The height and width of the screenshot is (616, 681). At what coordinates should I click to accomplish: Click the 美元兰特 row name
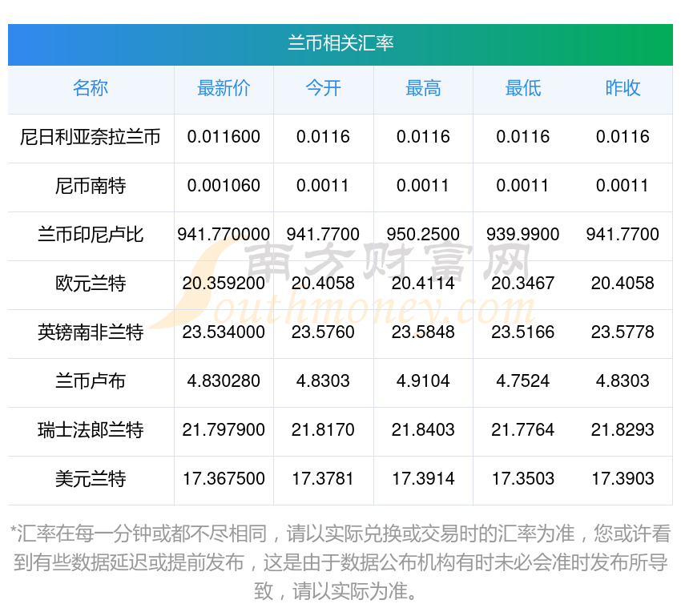[x=91, y=479]
